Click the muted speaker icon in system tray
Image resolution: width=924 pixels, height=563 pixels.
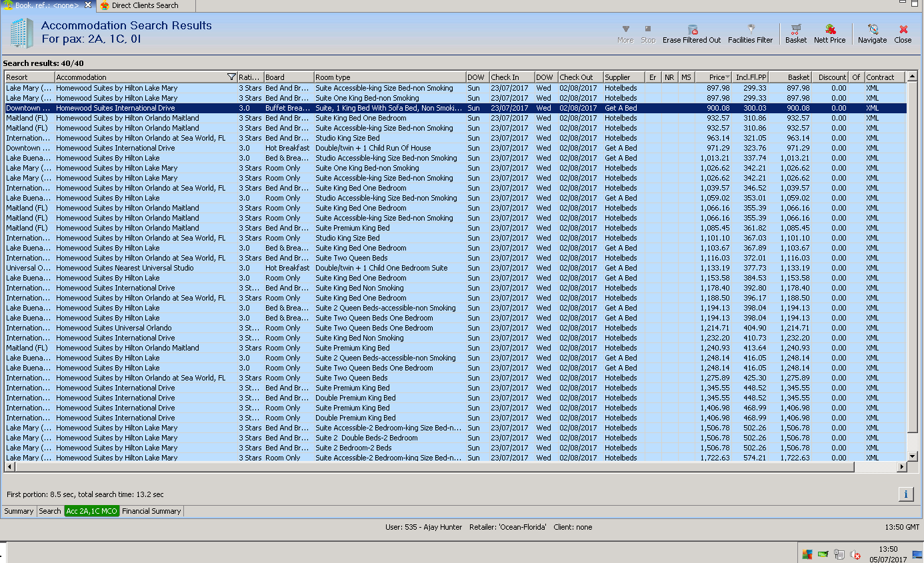855,554
